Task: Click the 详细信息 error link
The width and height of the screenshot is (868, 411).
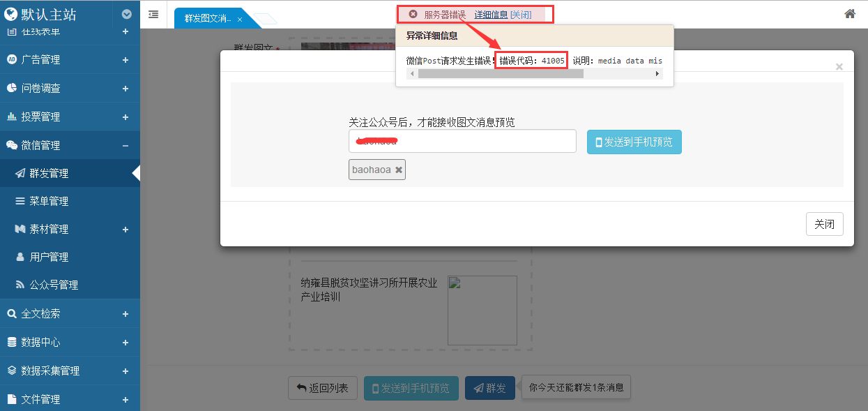Action: pos(491,14)
